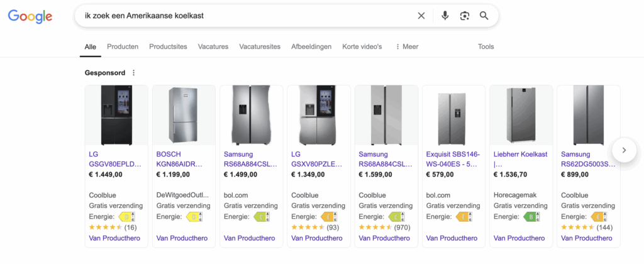Click Van Producthero under the Liebherr fridge
Screen dimensions: 644x264
(x=519, y=238)
